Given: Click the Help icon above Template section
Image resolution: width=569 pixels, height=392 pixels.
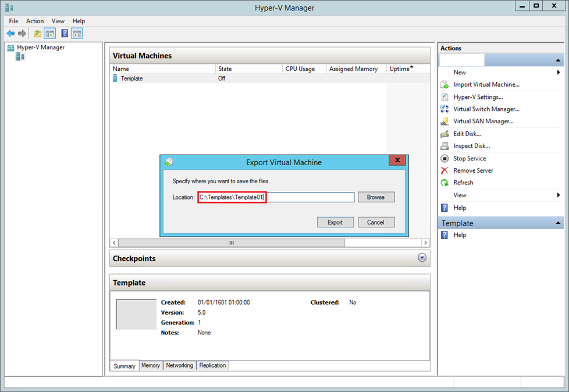Looking at the screenshot, I should click(444, 208).
